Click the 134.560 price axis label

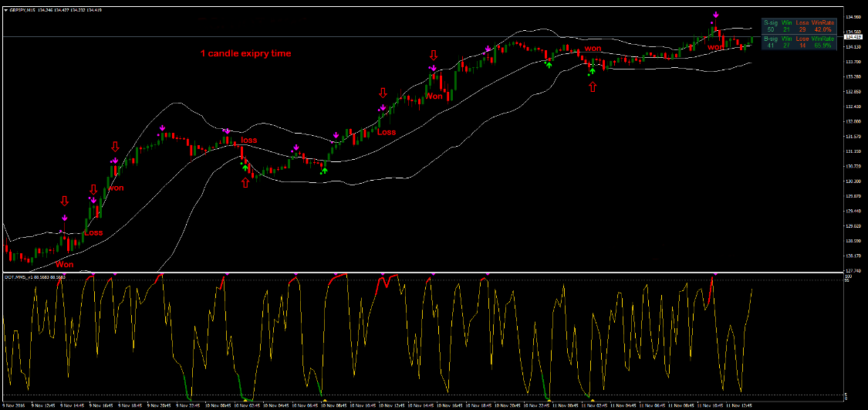[x=853, y=32]
